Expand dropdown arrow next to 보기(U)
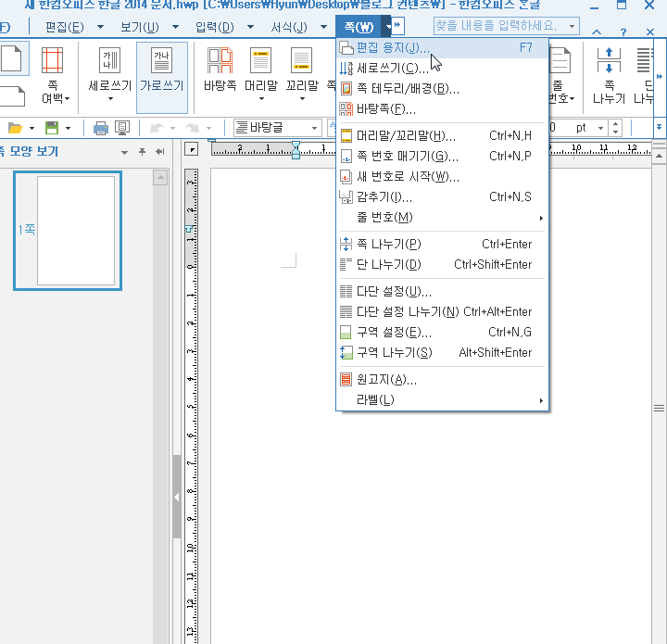 (175, 27)
